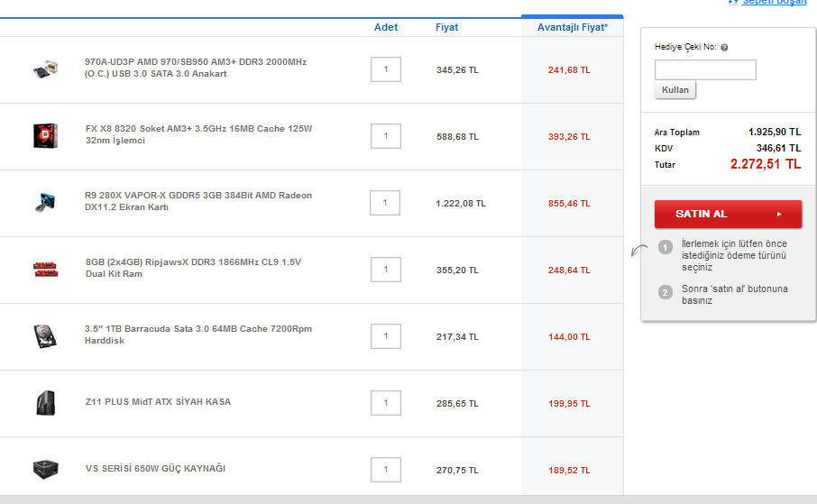Image resolution: width=817 pixels, height=504 pixels.
Task: Select quantity box for Z11 PLUS case
Action: (x=386, y=403)
